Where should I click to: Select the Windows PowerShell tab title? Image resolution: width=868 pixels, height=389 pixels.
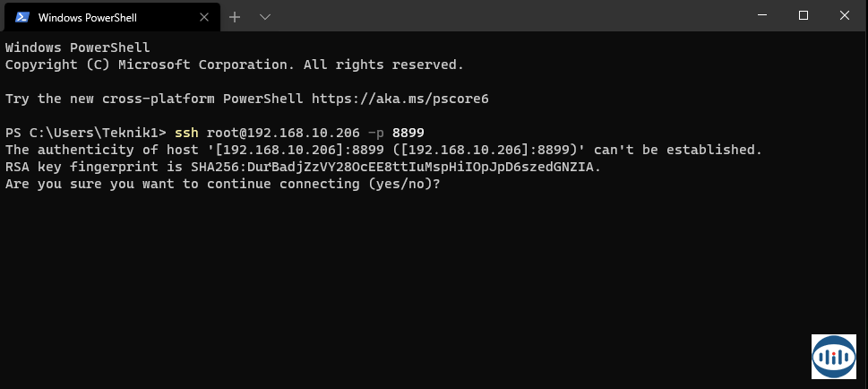click(90, 16)
